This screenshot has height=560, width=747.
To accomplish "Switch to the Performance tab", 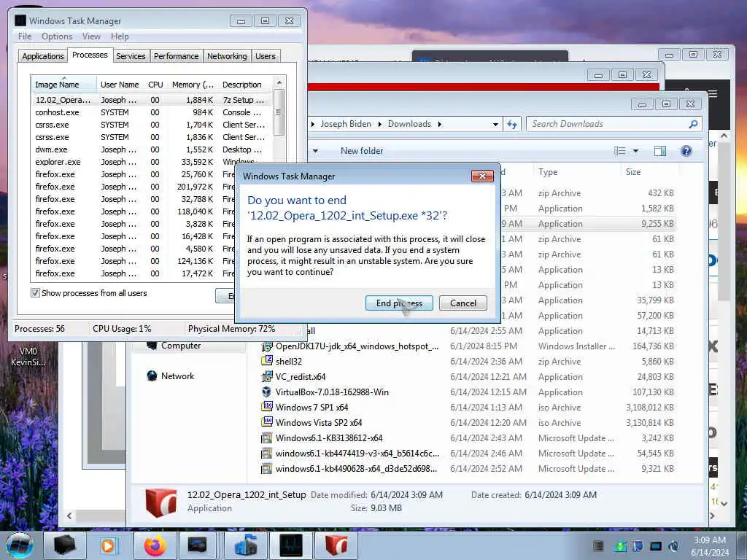I will pos(177,56).
